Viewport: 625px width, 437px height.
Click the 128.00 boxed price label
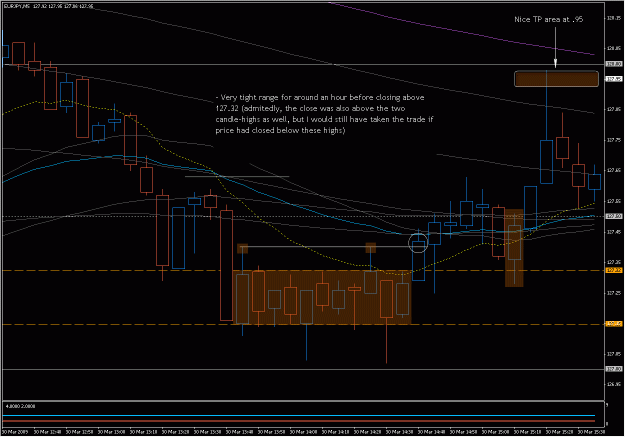614,64
